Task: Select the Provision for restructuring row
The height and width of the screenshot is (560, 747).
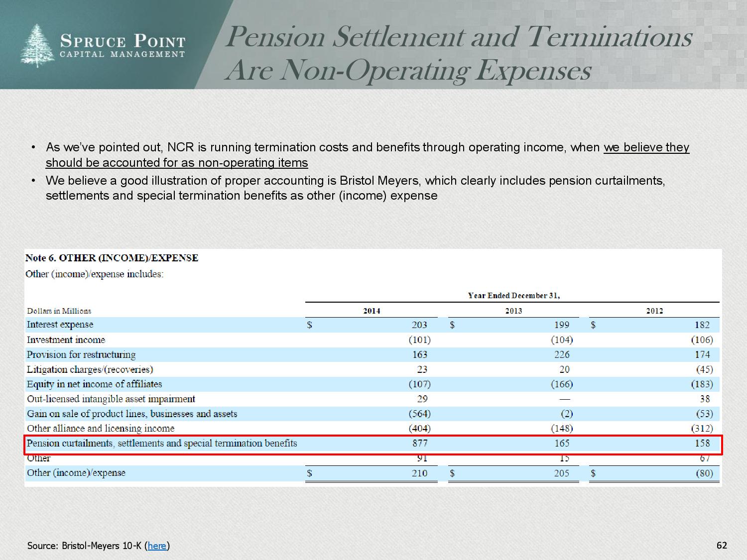Action: (81, 354)
